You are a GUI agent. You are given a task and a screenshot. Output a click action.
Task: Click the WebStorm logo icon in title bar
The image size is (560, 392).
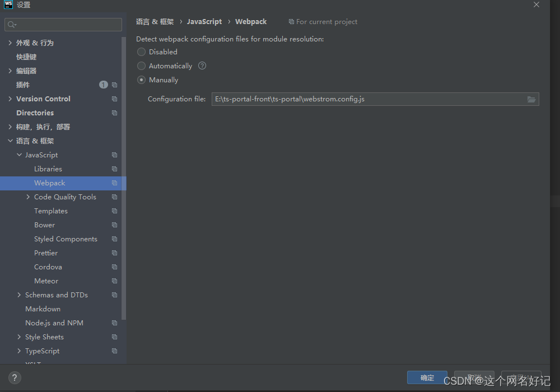tap(8, 4)
